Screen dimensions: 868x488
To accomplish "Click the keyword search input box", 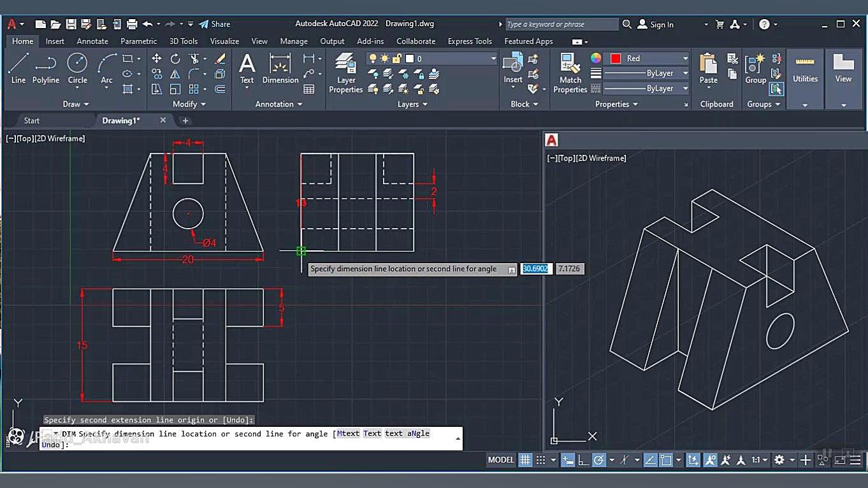I will (x=561, y=24).
